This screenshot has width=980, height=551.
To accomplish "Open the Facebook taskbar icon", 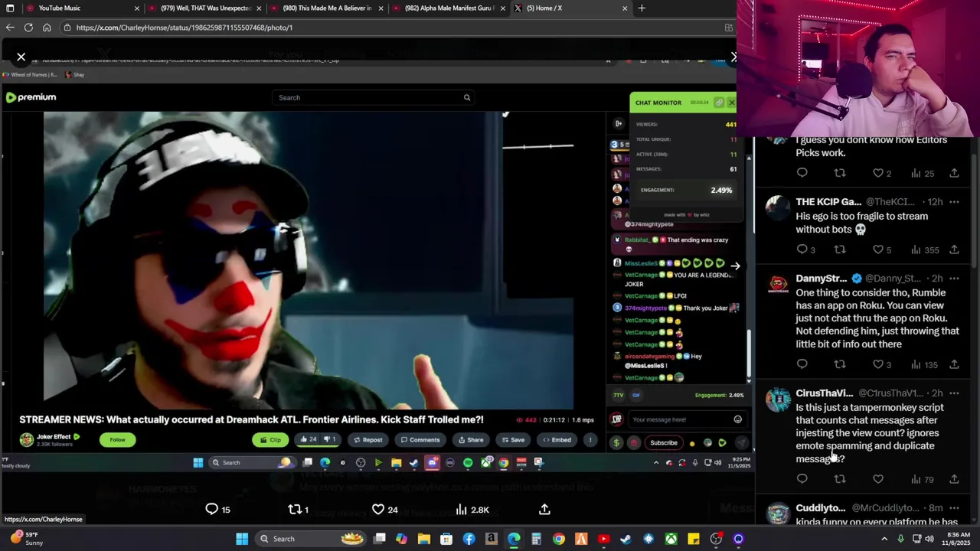I will tap(469, 539).
